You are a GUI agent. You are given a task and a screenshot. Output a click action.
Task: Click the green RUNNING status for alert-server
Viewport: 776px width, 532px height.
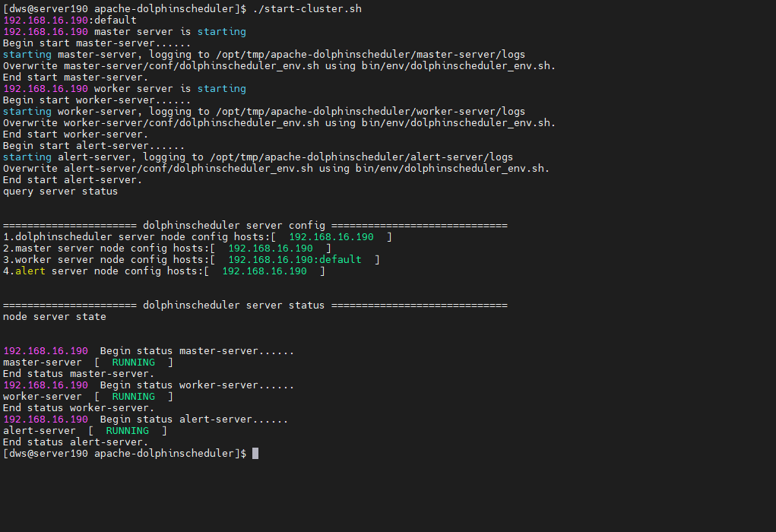coord(127,431)
